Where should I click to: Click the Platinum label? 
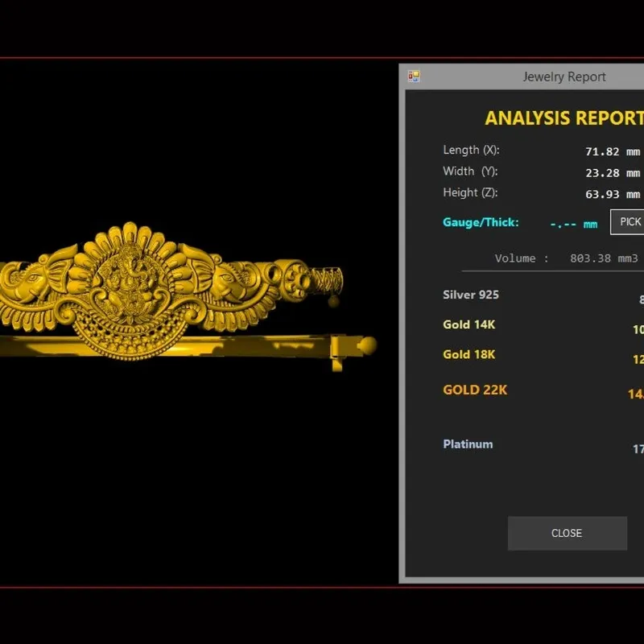click(468, 444)
